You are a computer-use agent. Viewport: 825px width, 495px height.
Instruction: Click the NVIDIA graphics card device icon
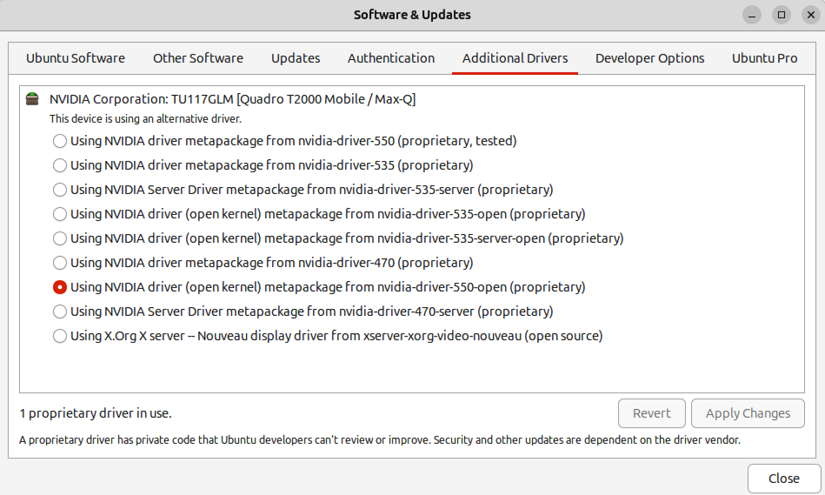33,100
